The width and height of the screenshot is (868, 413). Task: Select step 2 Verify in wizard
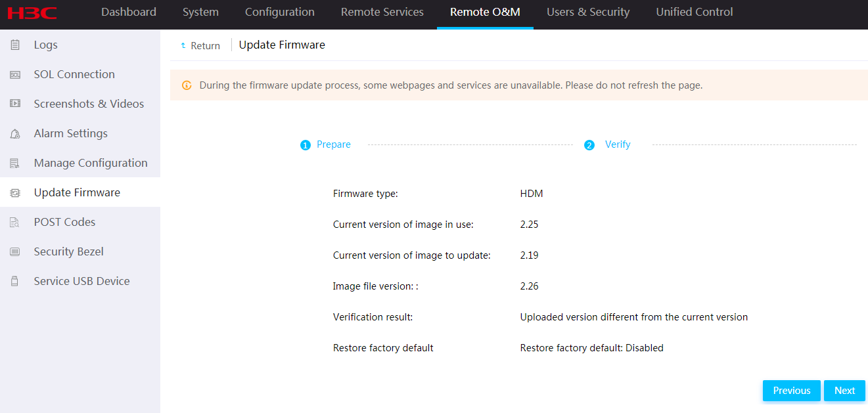(x=607, y=144)
